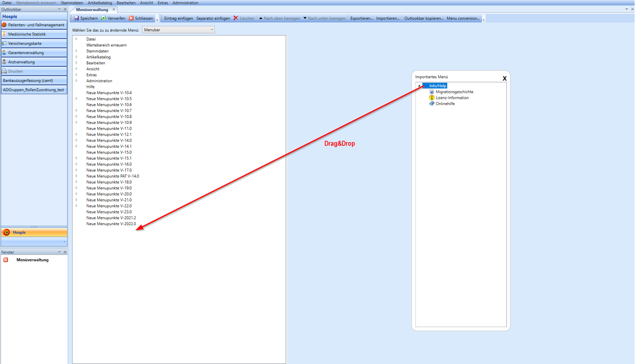Click Outlookbar kopieren... in the toolbar
Screen dimensions: 635x364
424,18
